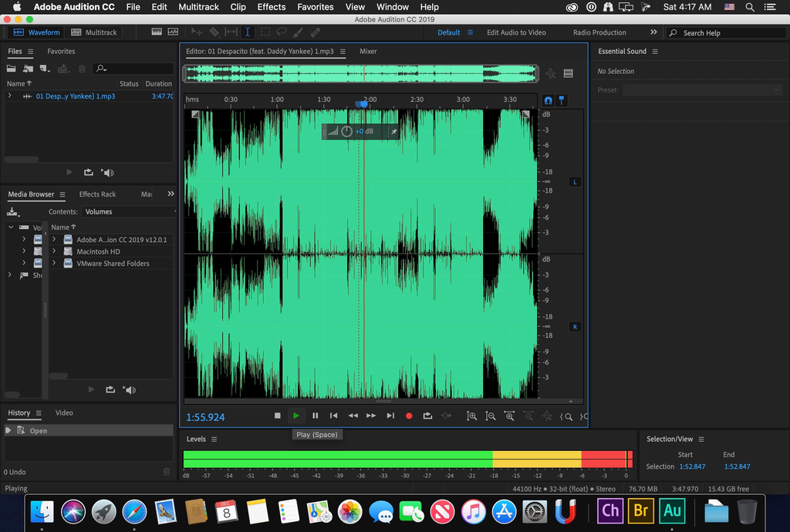The width and height of the screenshot is (790, 532).
Task: Select the Edit Audio to Video workspace
Action: (x=516, y=32)
